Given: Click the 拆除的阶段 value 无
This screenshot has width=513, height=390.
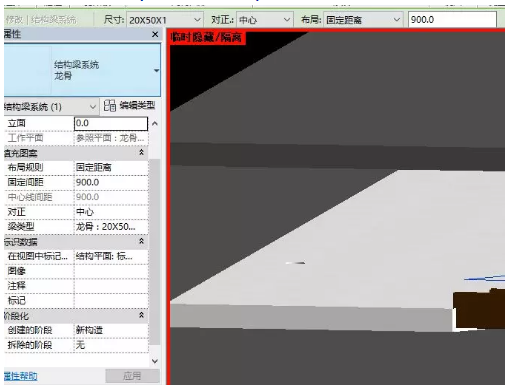Looking at the screenshot, I should point(111,345).
